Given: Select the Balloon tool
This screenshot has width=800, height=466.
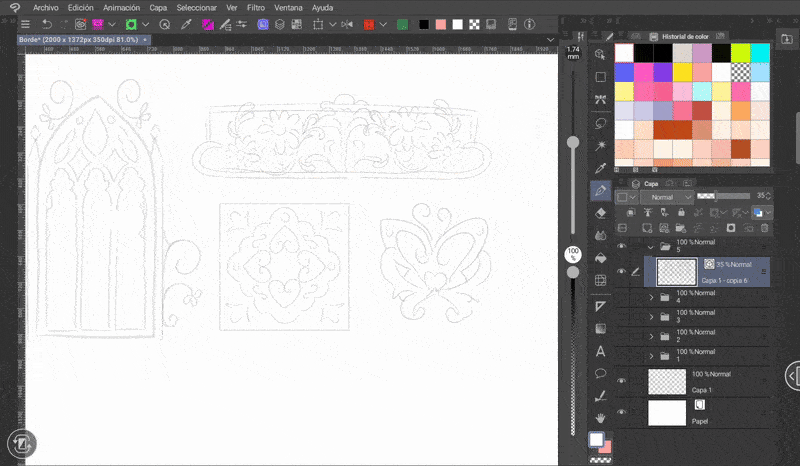Looking at the screenshot, I should pos(601,373).
